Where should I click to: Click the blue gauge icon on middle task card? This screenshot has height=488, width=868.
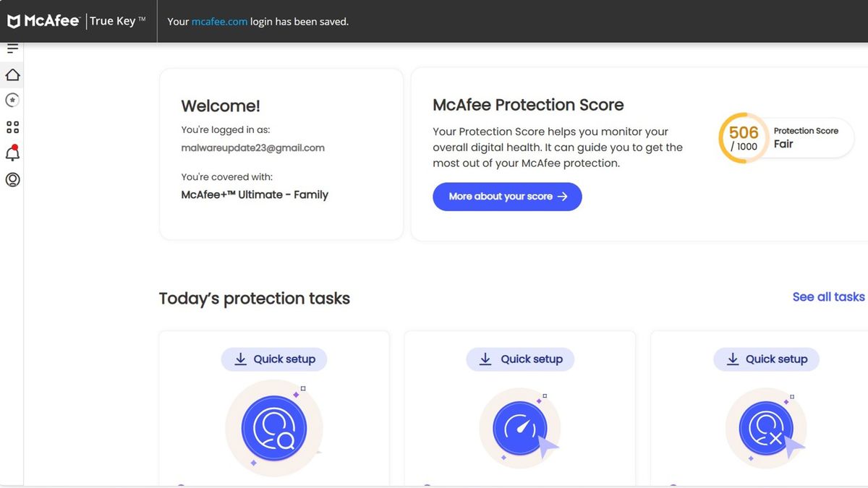[x=519, y=427]
